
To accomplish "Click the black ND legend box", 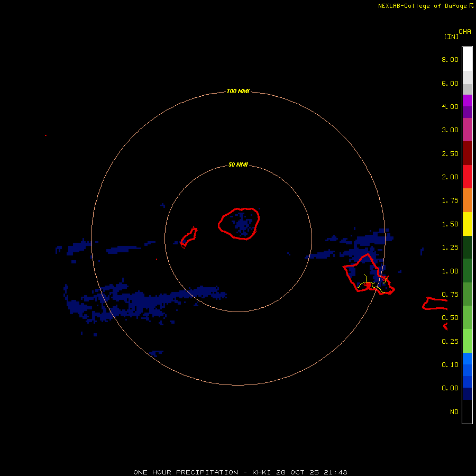I will (x=467, y=412).
